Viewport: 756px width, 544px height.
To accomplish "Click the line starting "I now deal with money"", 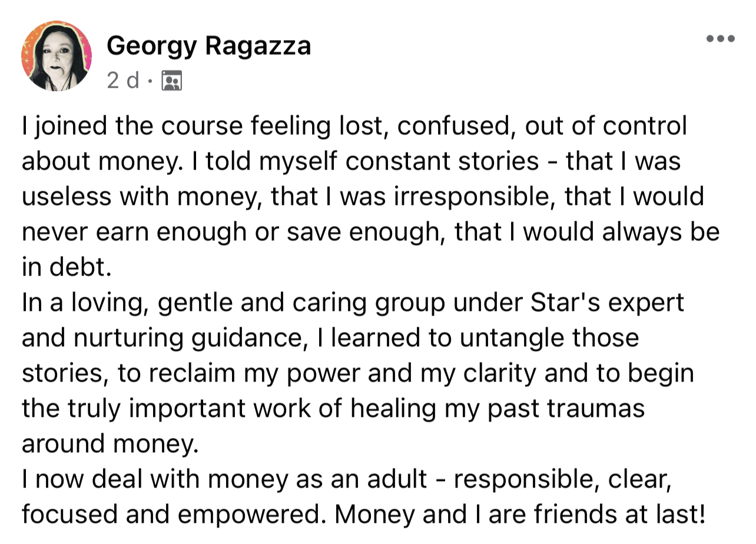I will click(346, 479).
